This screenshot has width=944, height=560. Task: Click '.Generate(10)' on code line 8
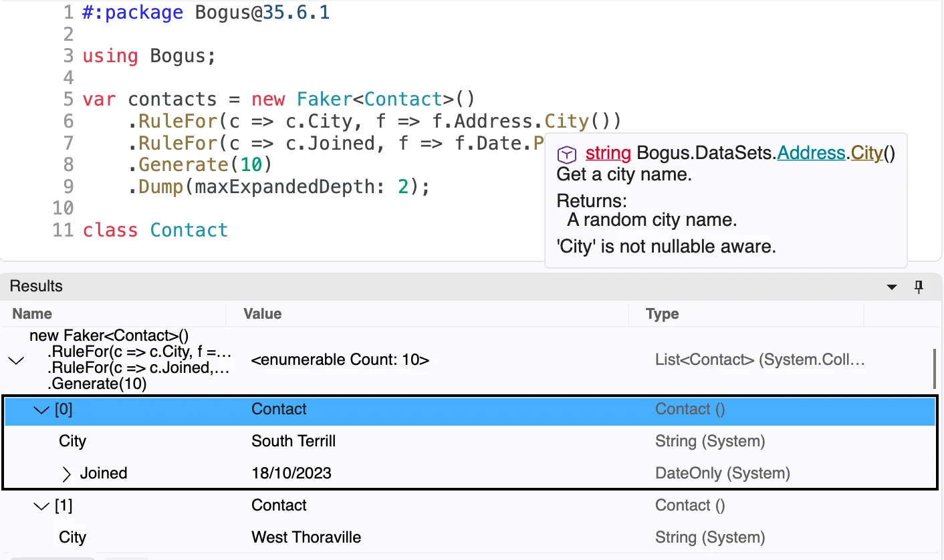(x=201, y=164)
